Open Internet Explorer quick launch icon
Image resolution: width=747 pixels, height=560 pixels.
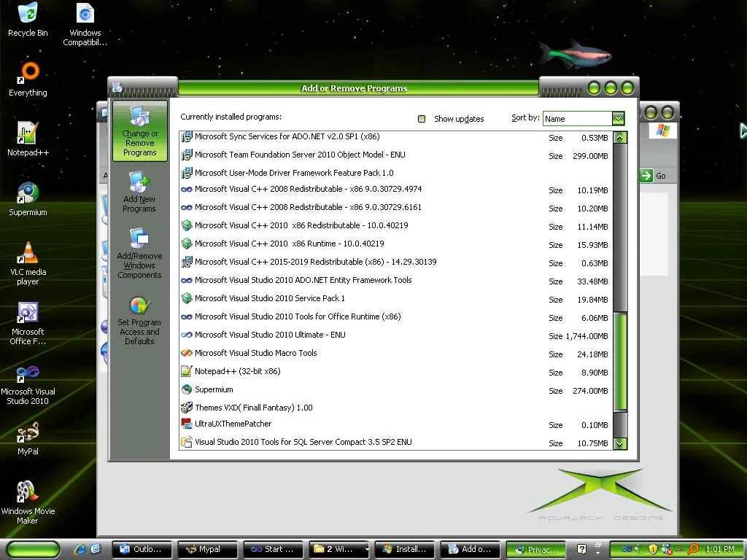pyautogui.click(x=80, y=549)
